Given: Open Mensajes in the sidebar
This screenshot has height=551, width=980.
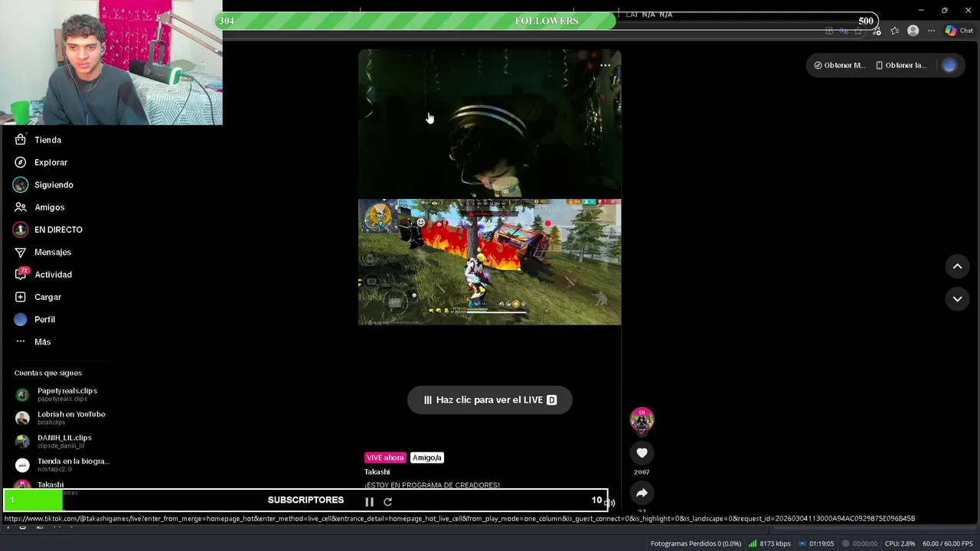Looking at the screenshot, I should click(x=42, y=252).
